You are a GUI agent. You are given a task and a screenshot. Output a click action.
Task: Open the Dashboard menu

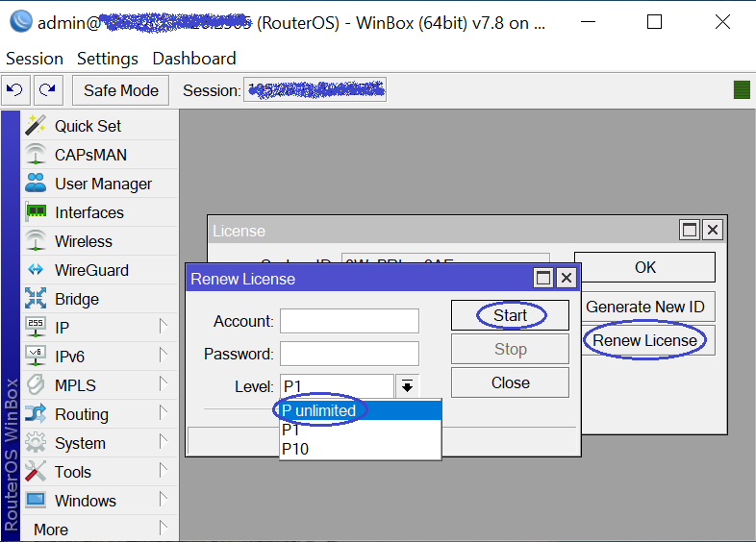pos(194,59)
